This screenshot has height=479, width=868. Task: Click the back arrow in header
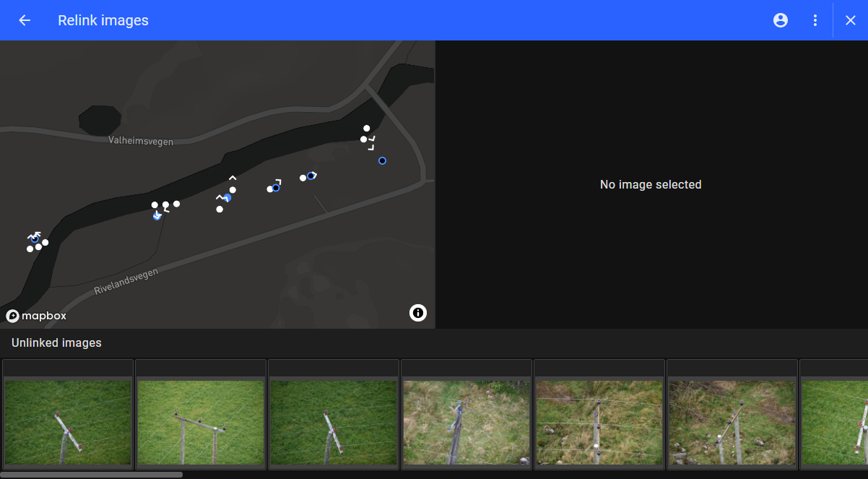pyautogui.click(x=25, y=20)
